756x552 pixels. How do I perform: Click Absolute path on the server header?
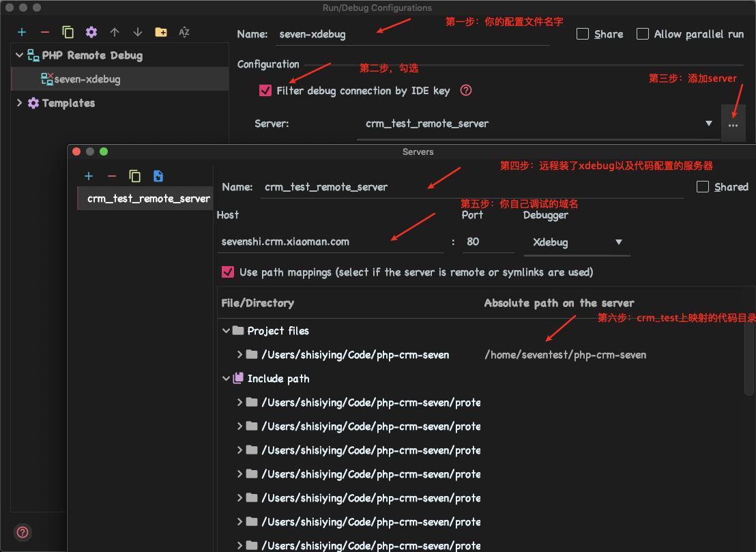(559, 303)
